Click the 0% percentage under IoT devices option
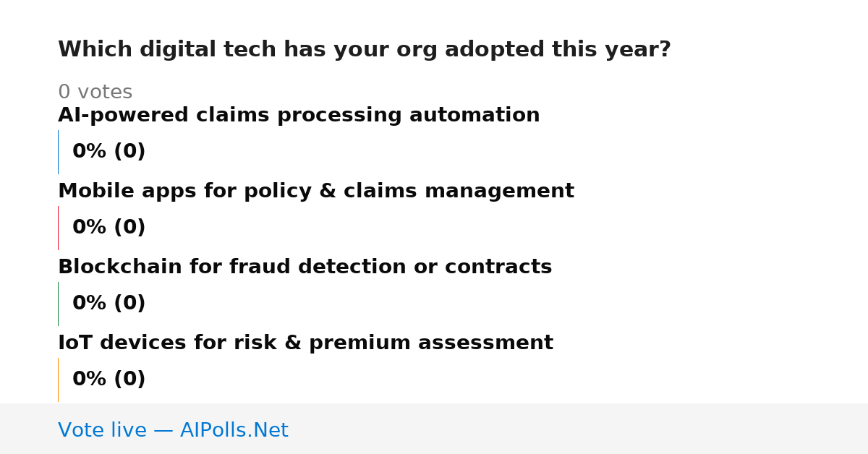This screenshot has height=454, width=868. coord(90,380)
